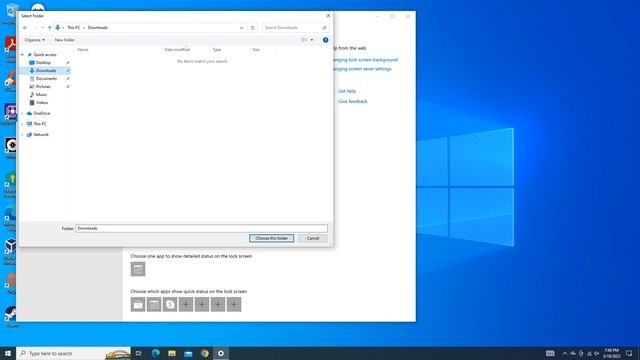This screenshot has width=640, height=360.
Task: Refresh the Downloads folder view
Action: click(253, 28)
